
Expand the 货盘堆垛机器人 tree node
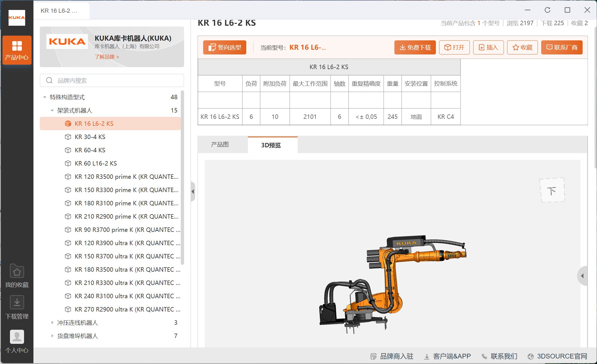pyautogui.click(x=52, y=336)
